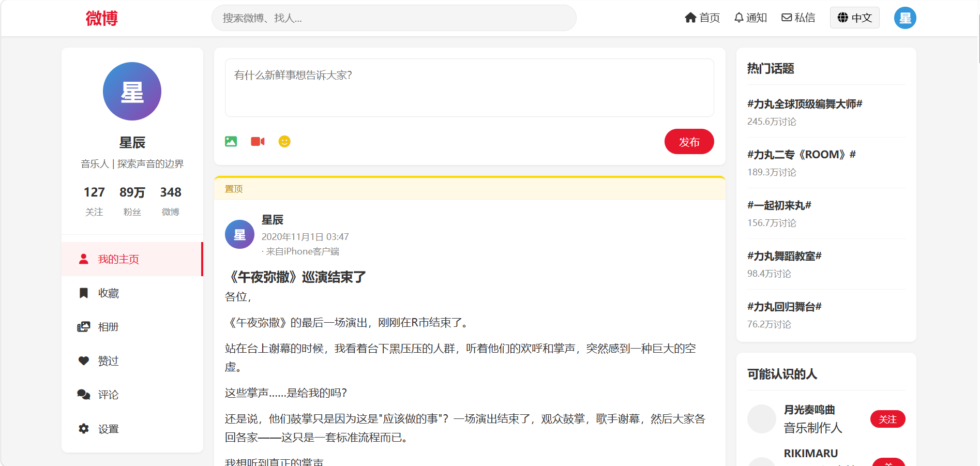Open the 348 微博 posts count
The width and height of the screenshot is (980, 466).
pyautogui.click(x=171, y=201)
